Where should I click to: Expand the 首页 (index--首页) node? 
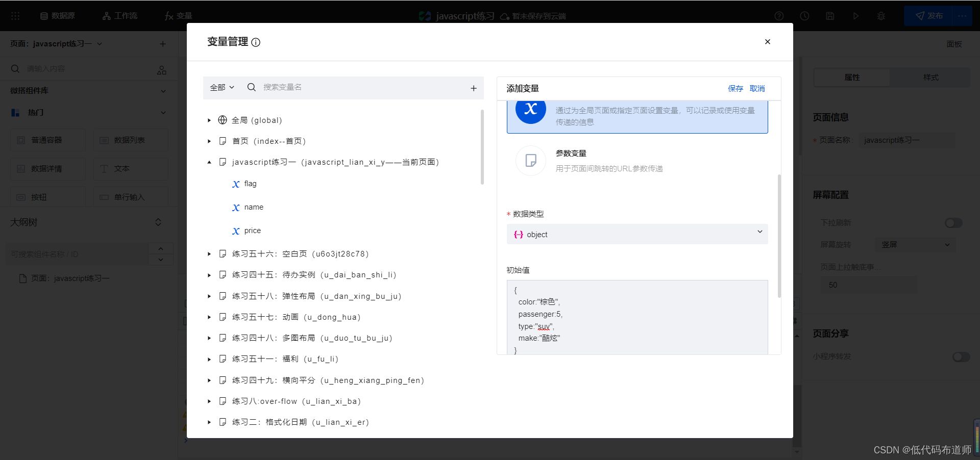(x=209, y=141)
